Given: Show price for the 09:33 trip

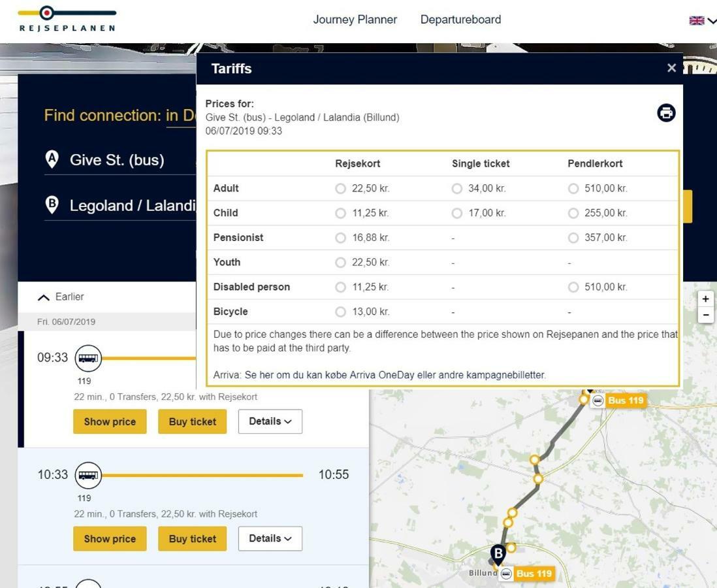Looking at the screenshot, I should [x=110, y=421].
